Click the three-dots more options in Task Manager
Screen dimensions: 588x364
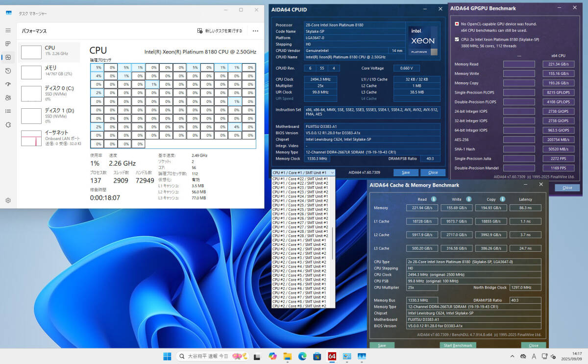255,31
